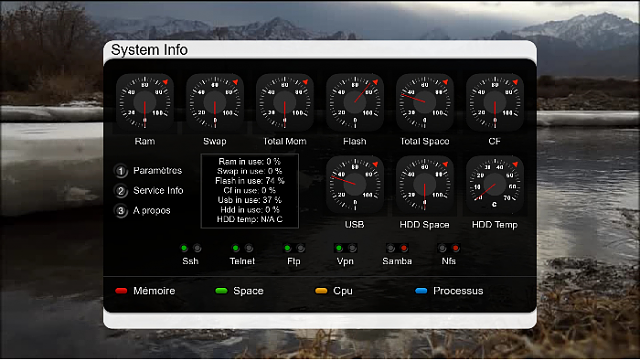640x361 pixels.
Task: Open Service Info menu item
Action: (149, 191)
